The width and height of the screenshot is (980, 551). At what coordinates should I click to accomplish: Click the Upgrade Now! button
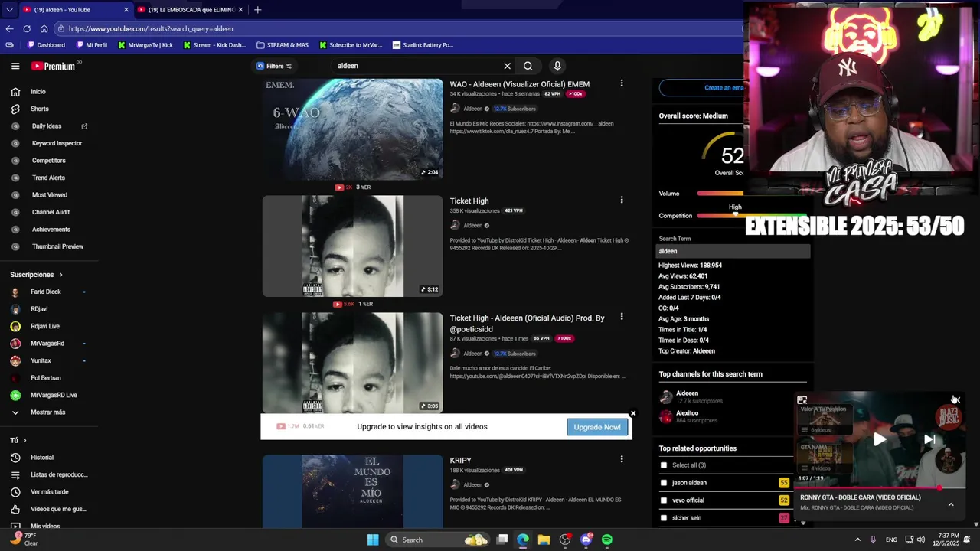point(597,427)
